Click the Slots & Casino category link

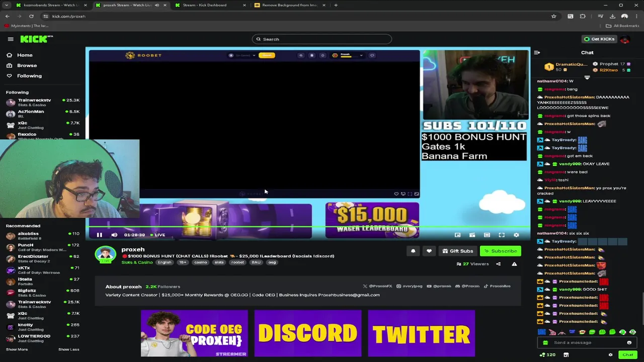(x=137, y=262)
